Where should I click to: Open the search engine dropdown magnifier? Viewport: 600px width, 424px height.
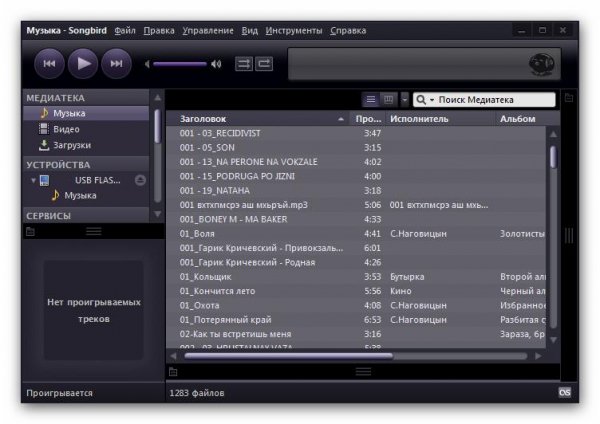(424, 100)
